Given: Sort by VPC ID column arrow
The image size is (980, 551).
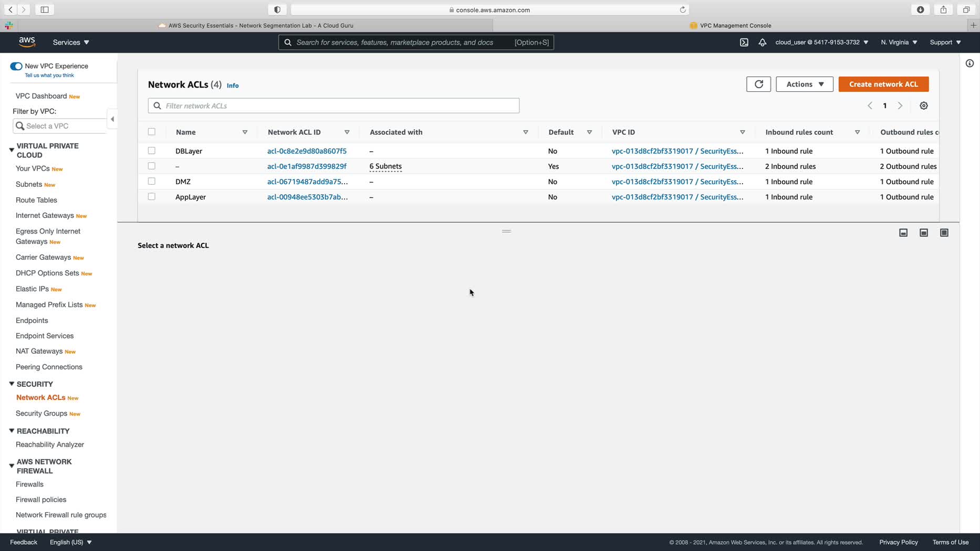Looking at the screenshot, I should click(x=743, y=132).
